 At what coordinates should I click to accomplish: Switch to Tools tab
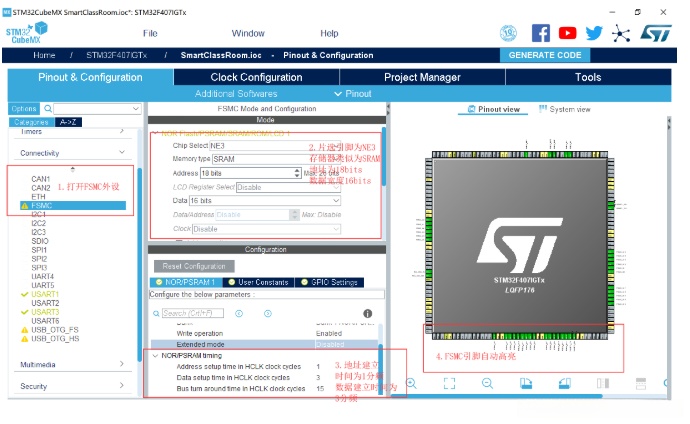pos(588,77)
